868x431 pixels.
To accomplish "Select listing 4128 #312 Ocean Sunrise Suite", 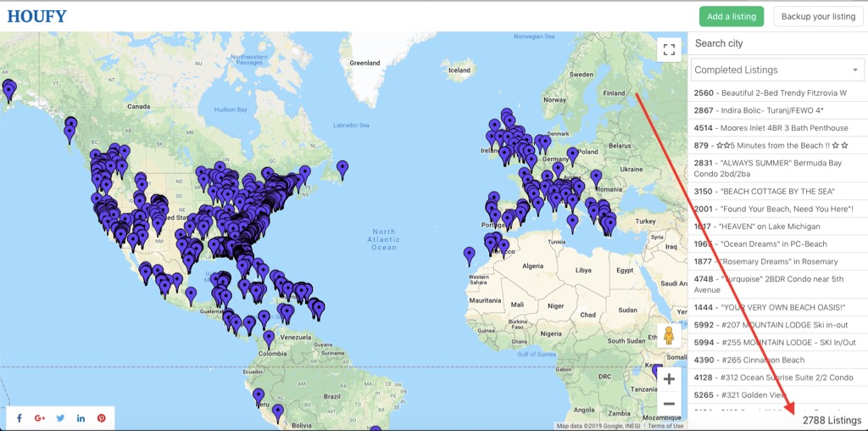I will 778,378.
